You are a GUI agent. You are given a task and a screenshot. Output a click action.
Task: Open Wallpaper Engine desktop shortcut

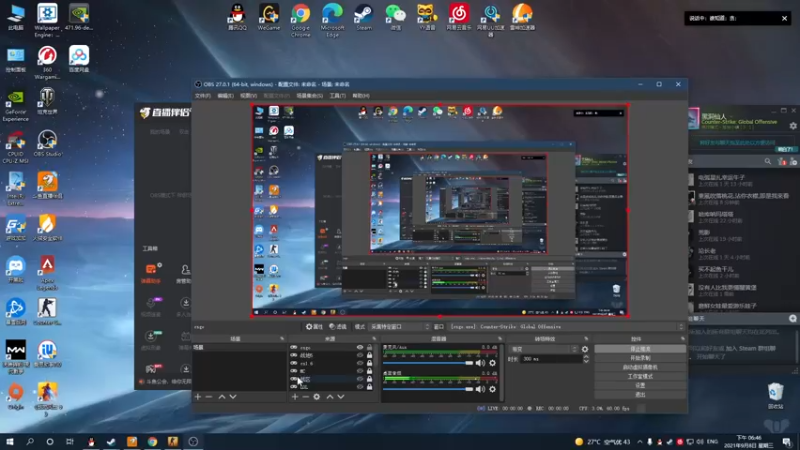coord(47,20)
